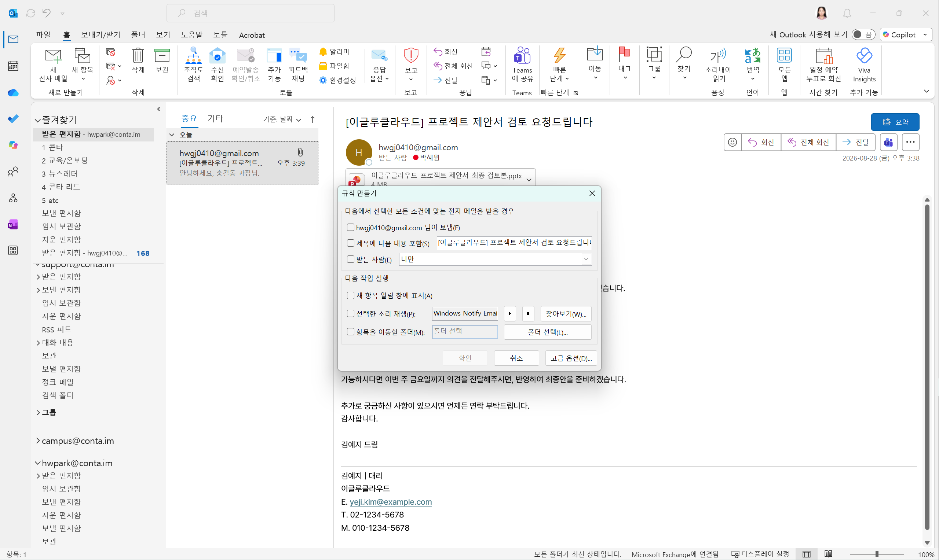
Task: Select the 기타 inbox tab
Action: [215, 118]
